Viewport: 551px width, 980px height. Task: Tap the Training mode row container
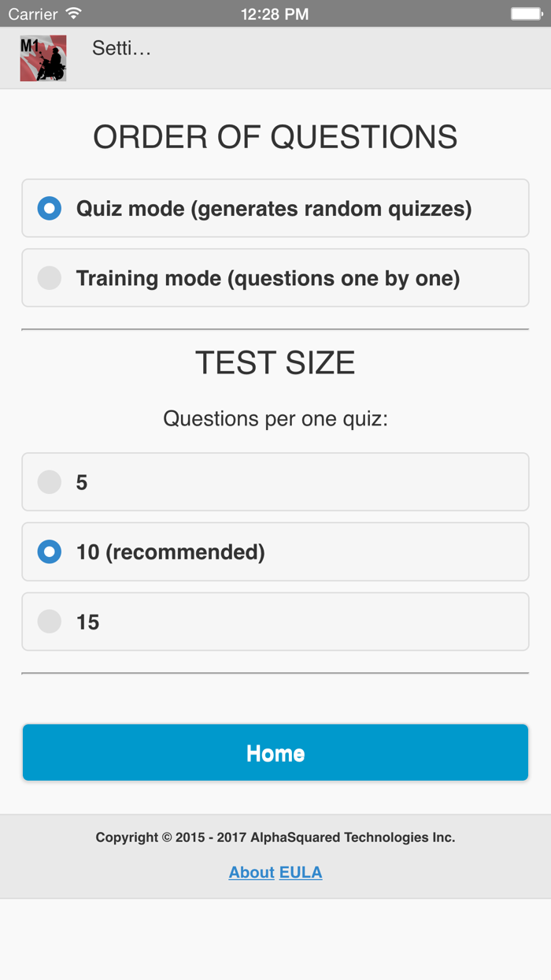(275, 277)
